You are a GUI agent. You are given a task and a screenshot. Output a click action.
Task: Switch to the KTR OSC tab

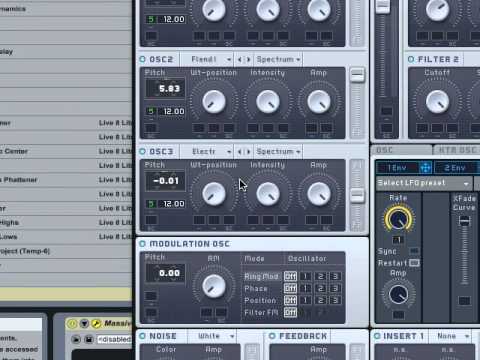click(x=457, y=150)
